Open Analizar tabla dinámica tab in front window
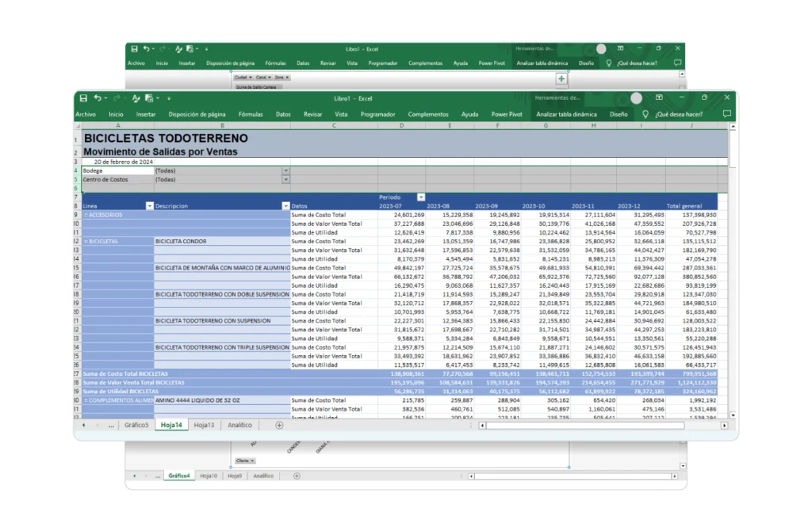This screenshot has width=812, height=520. pyautogui.click(x=566, y=114)
